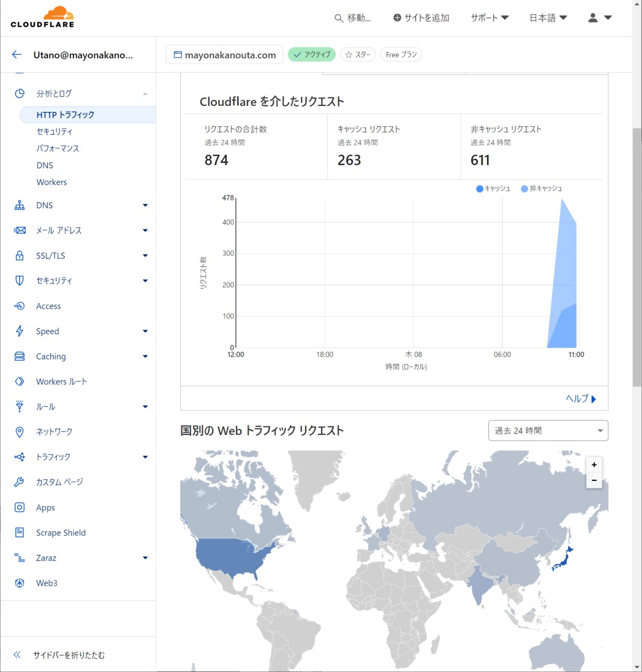Click the page vertical scrollbar
642x672 pixels.
(x=637, y=257)
